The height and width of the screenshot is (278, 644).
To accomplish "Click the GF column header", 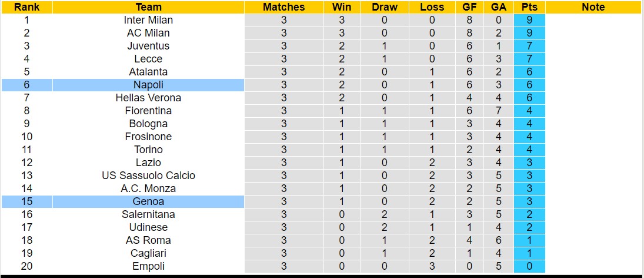I will coord(469,7).
